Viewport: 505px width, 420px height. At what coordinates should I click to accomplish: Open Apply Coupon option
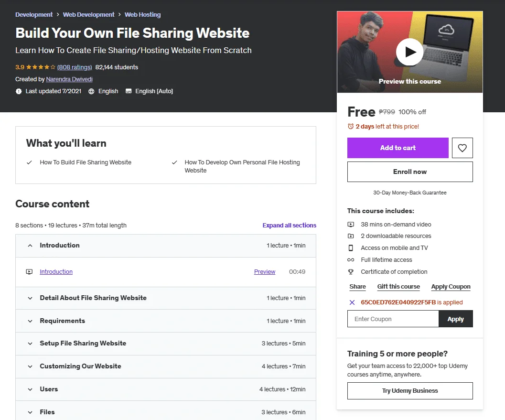[x=451, y=286]
